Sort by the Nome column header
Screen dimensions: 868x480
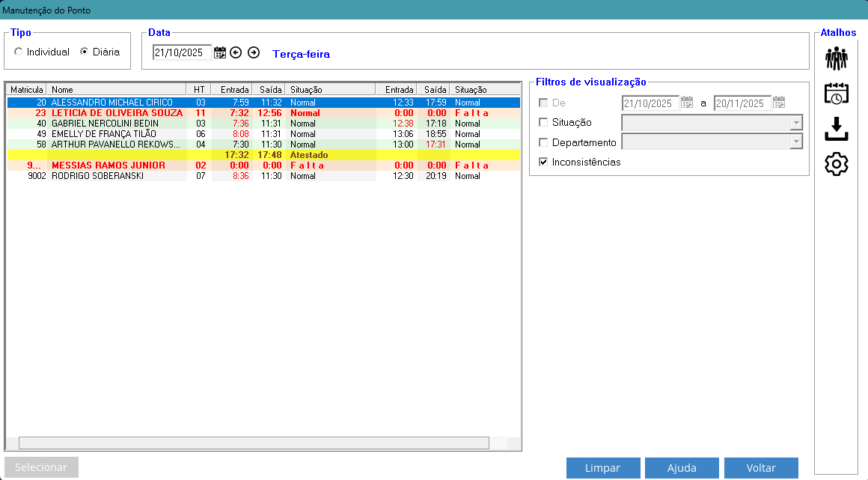tap(116, 89)
